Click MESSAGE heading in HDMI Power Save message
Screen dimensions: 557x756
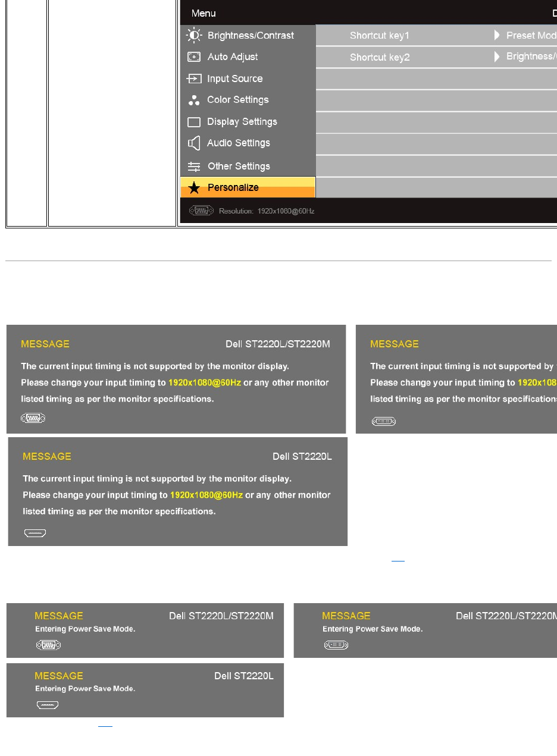pyautogui.click(x=59, y=676)
